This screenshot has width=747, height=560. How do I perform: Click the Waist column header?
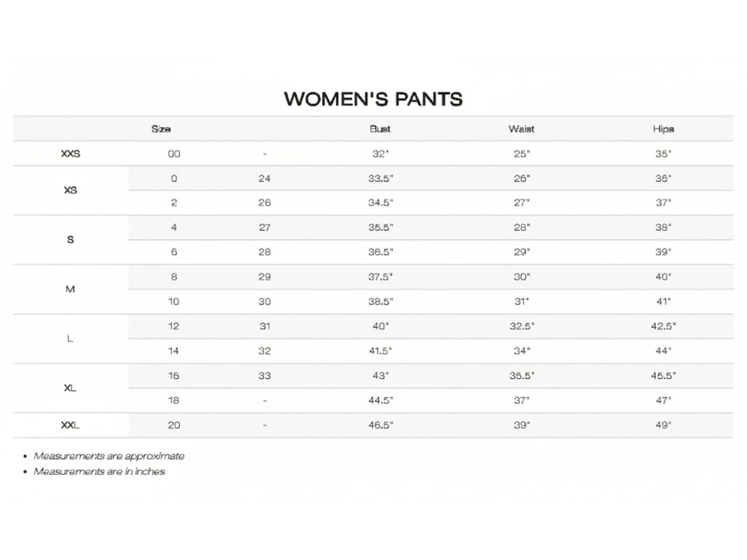[521, 129]
